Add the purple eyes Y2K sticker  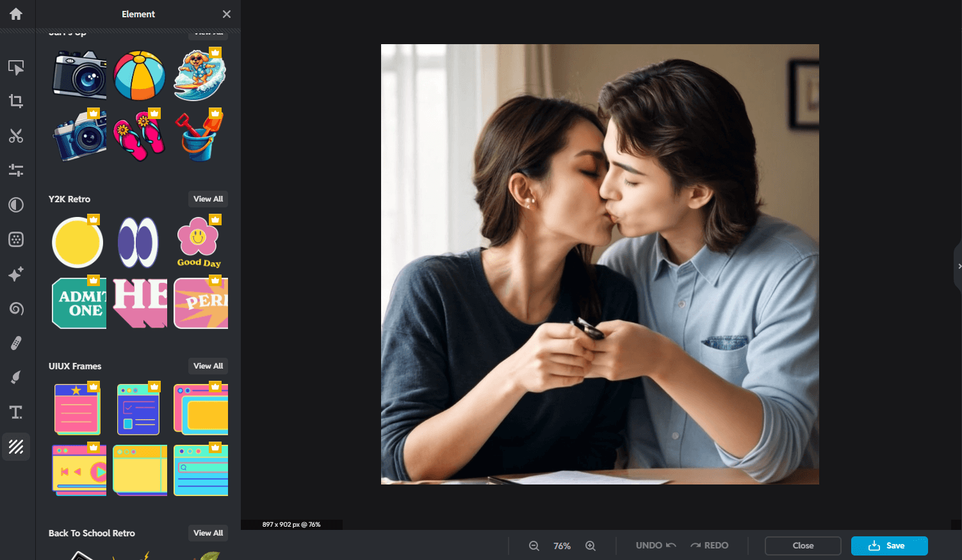(138, 242)
